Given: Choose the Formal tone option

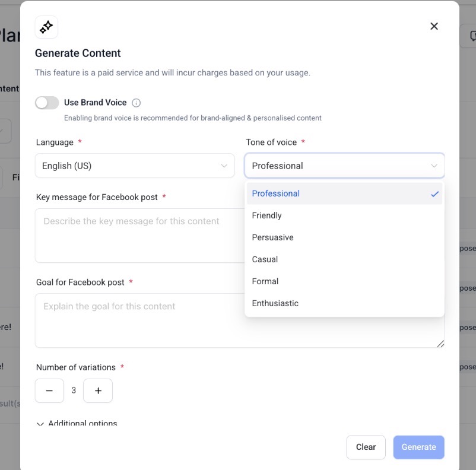Looking at the screenshot, I should 344,281.
